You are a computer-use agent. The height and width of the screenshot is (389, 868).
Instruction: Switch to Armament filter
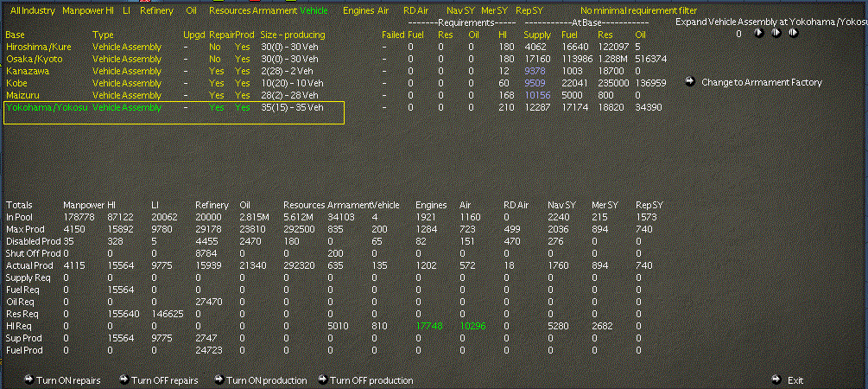[x=275, y=10]
